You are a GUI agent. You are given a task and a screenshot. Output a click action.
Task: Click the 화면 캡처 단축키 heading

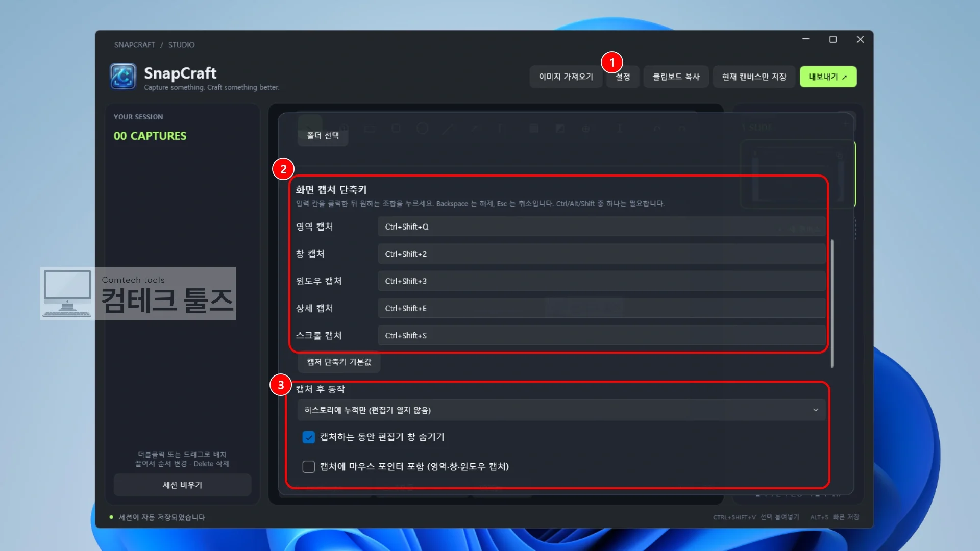(331, 190)
